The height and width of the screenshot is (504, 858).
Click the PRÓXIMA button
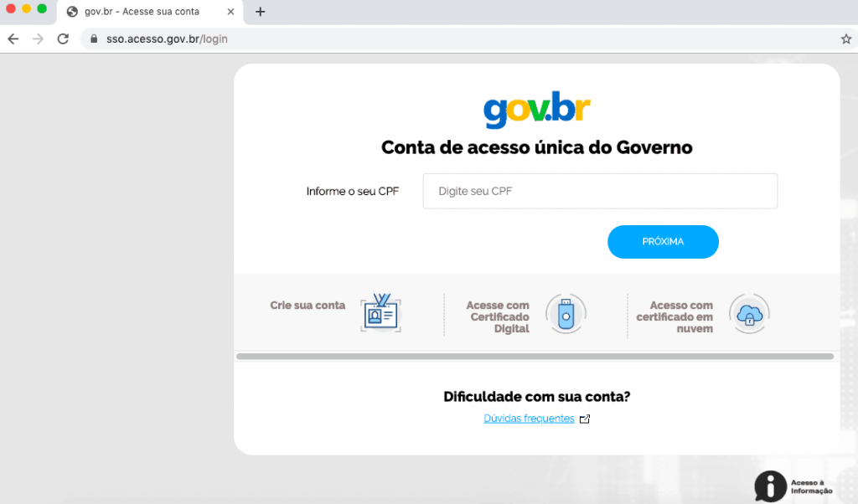click(663, 242)
